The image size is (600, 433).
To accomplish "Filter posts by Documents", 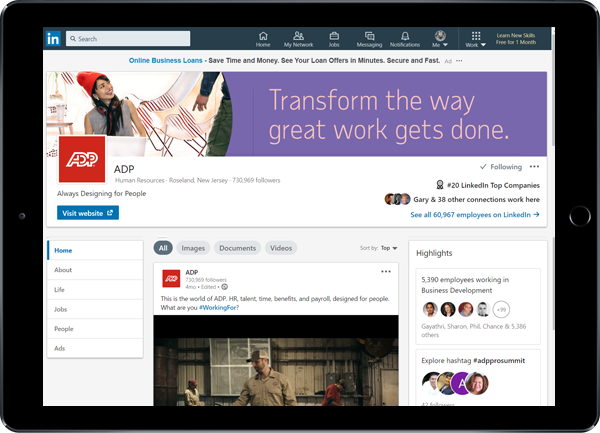I will point(237,248).
